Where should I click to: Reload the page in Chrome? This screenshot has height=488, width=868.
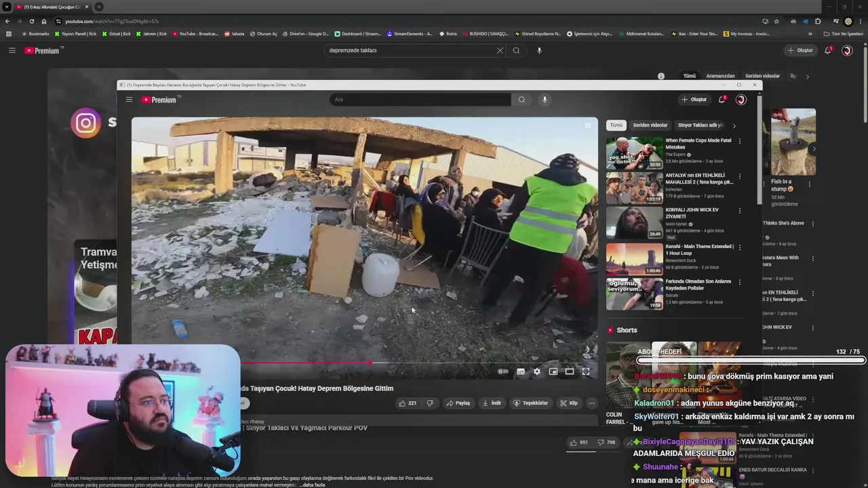click(x=31, y=21)
